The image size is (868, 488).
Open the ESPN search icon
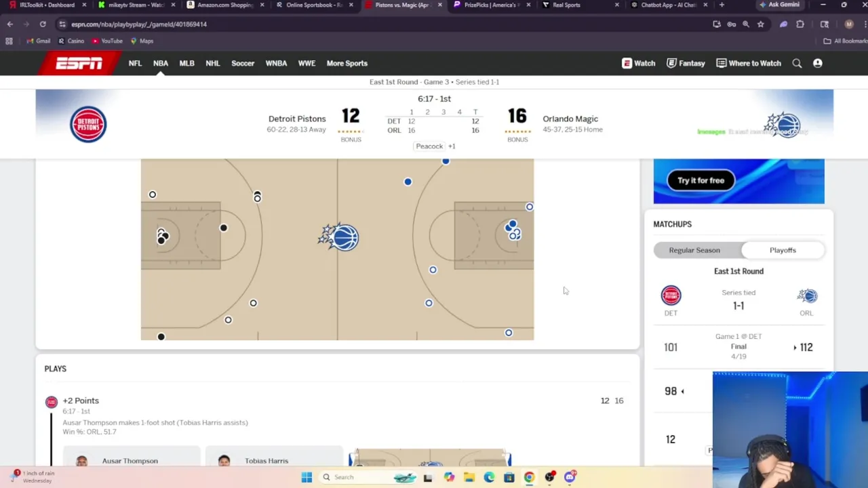797,63
